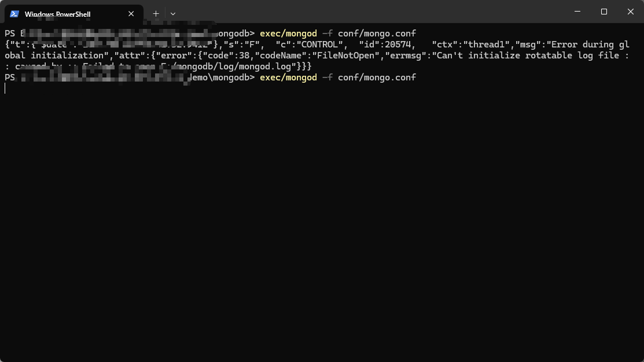644x362 pixels.
Task: Close the terminal window
Action: tap(631, 12)
